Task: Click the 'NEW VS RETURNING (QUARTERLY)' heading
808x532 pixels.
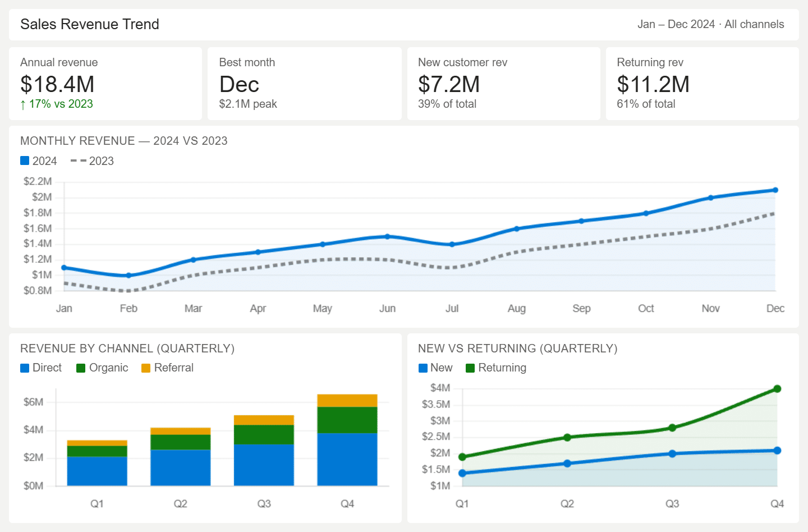Action: [518, 348]
